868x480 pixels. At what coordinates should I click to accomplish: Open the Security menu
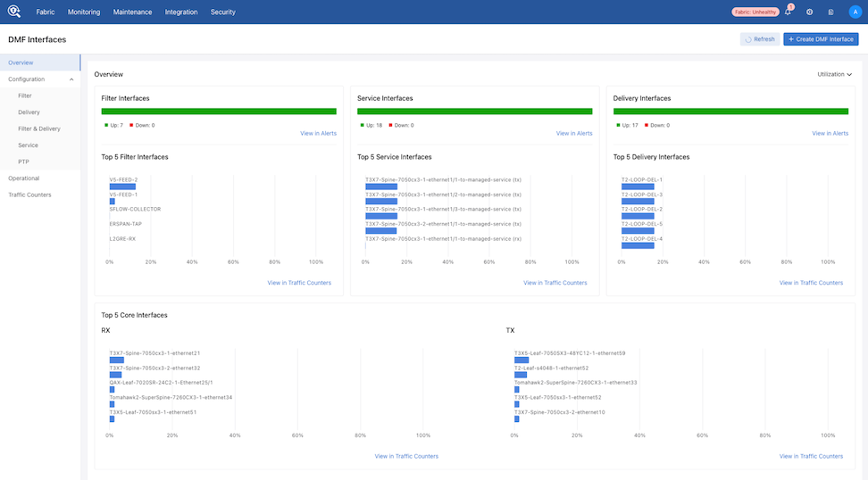(x=223, y=12)
